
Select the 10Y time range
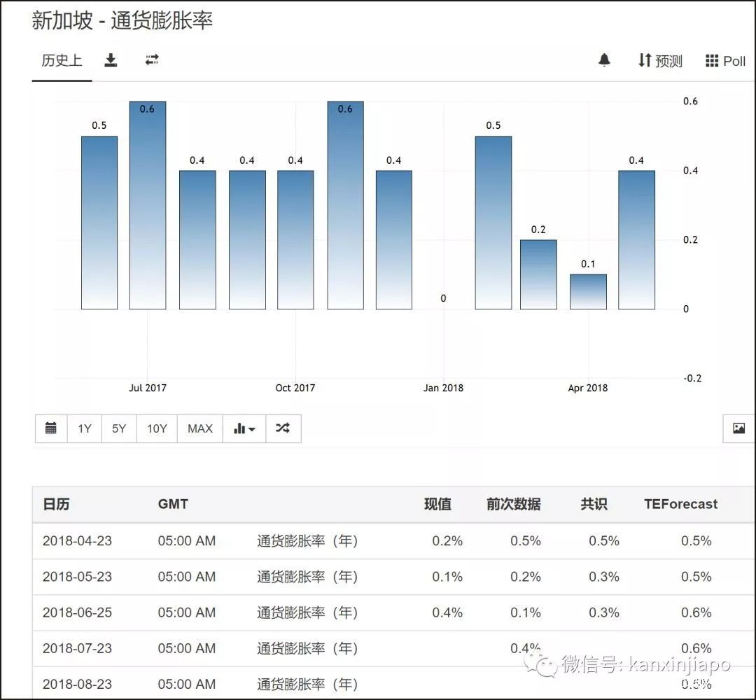point(157,428)
